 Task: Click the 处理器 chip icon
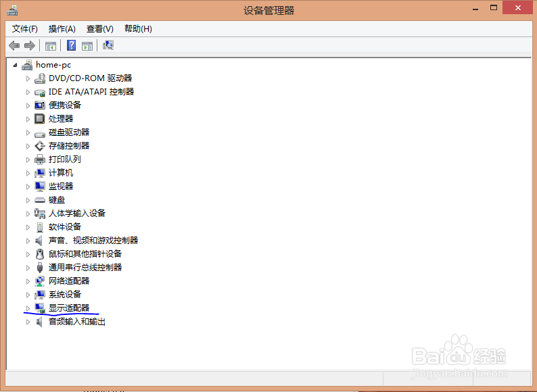pyautogui.click(x=40, y=119)
